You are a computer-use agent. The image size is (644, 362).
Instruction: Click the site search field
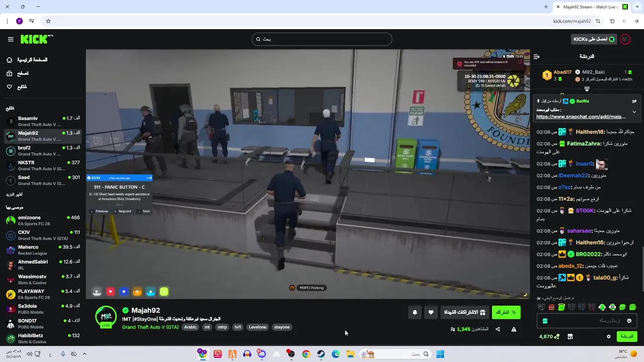(x=321, y=39)
